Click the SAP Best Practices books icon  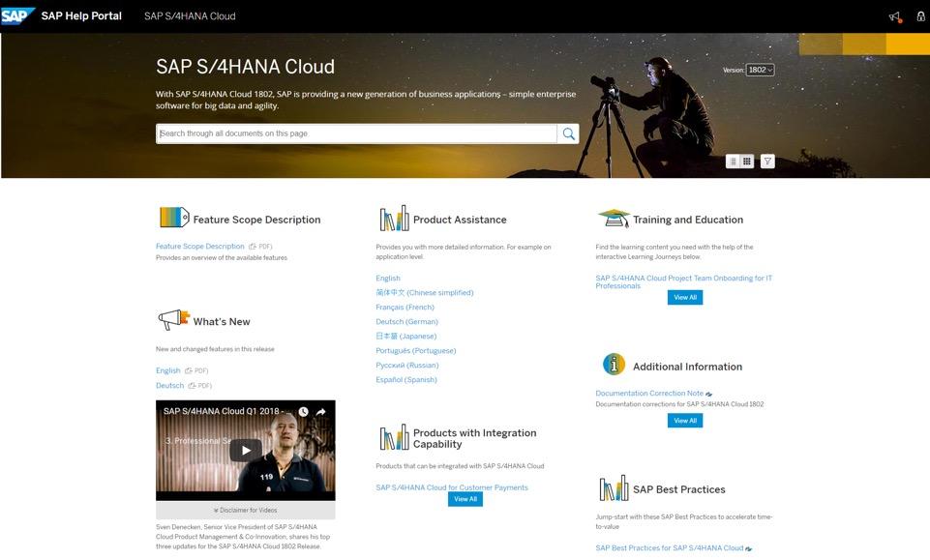[x=614, y=488]
